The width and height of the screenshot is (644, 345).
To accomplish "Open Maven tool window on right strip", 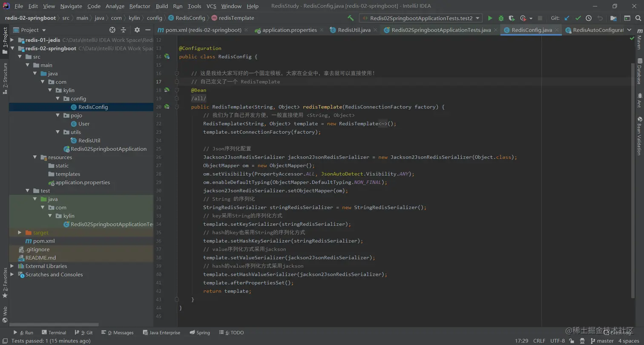I will pyautogui.click(x=639, y=39).
